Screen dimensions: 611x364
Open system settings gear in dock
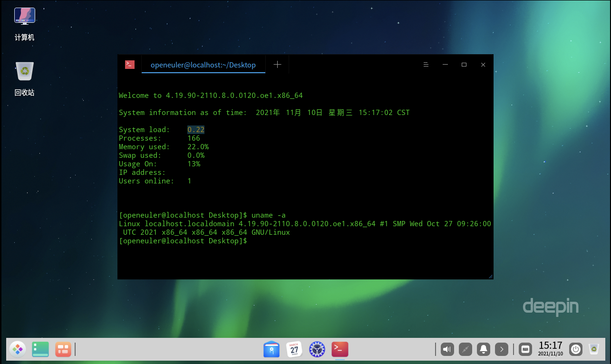pos(317,349)
